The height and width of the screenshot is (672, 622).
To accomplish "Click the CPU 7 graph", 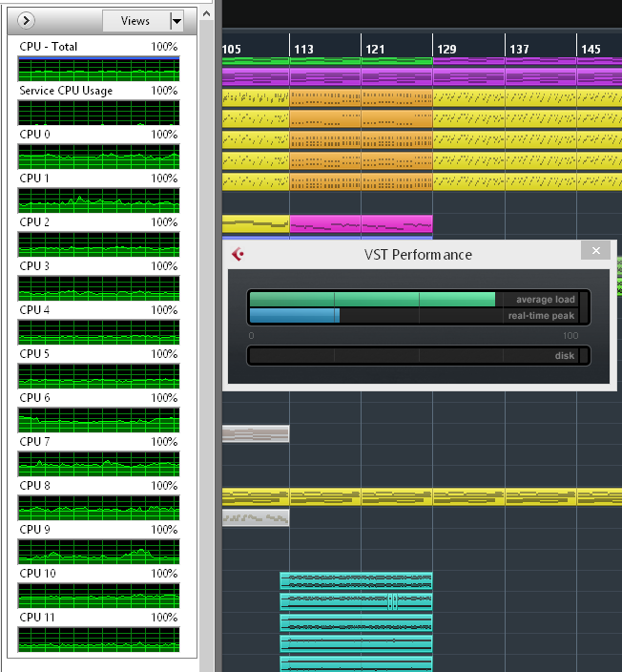I will coord(98,464).
